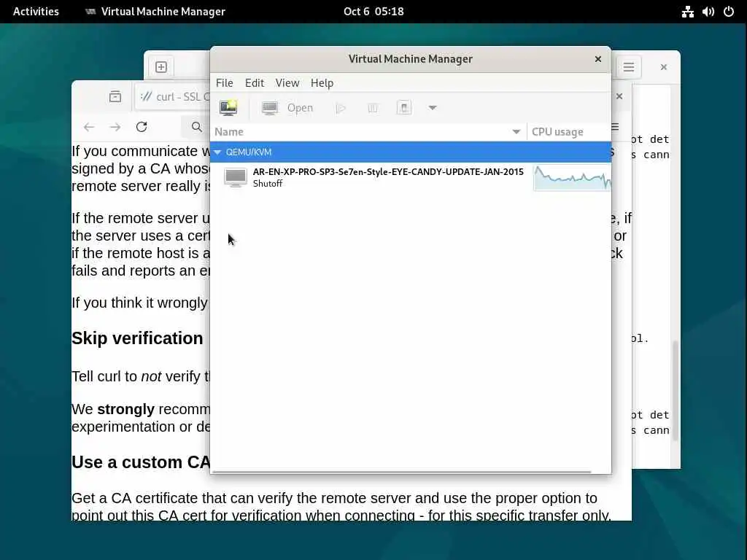Open the Activities overview

tap(36, 12)
